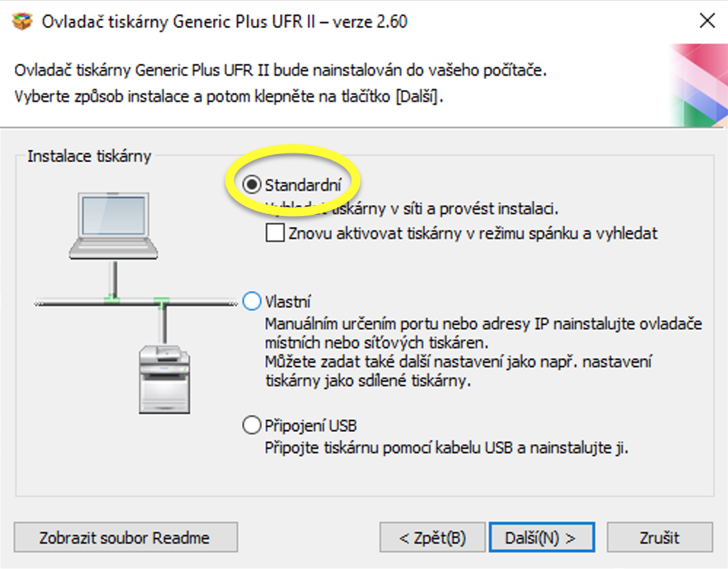Choose the Vlastní installation option

click(252, 301)
